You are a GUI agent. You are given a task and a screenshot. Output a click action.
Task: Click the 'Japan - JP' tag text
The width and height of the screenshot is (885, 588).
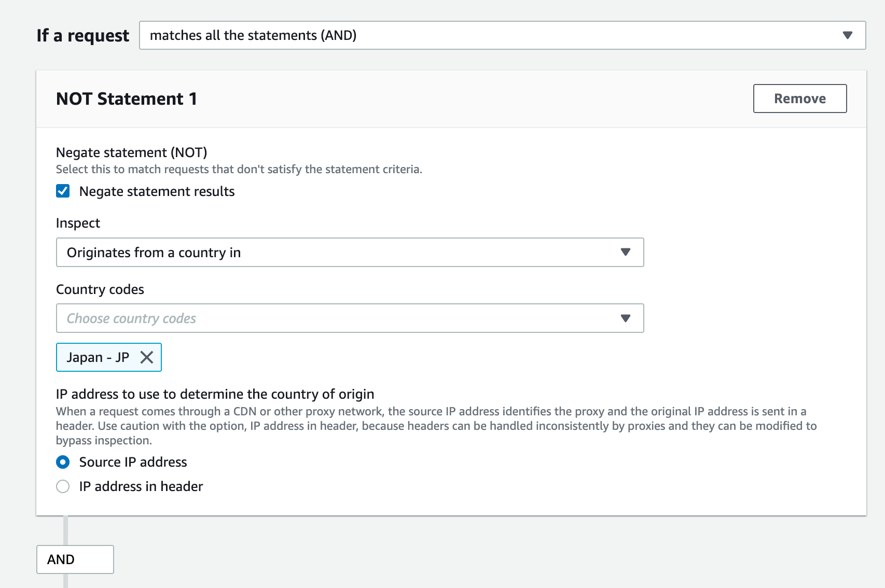coord(98,357)
